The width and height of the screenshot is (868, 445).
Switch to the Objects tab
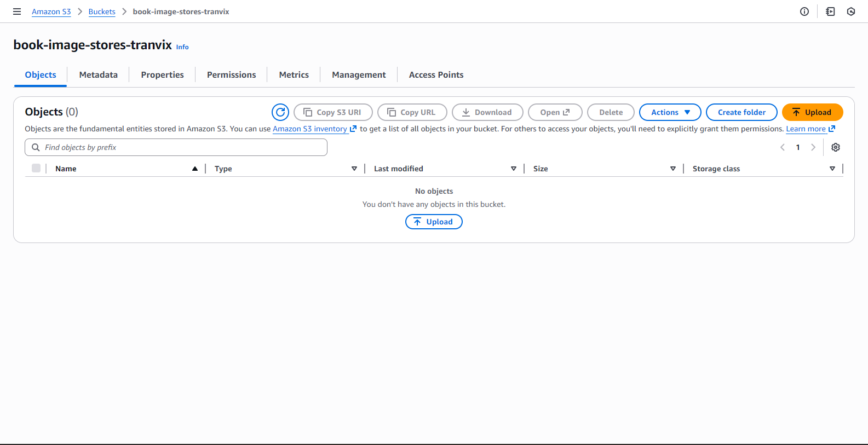pos(41,75)
